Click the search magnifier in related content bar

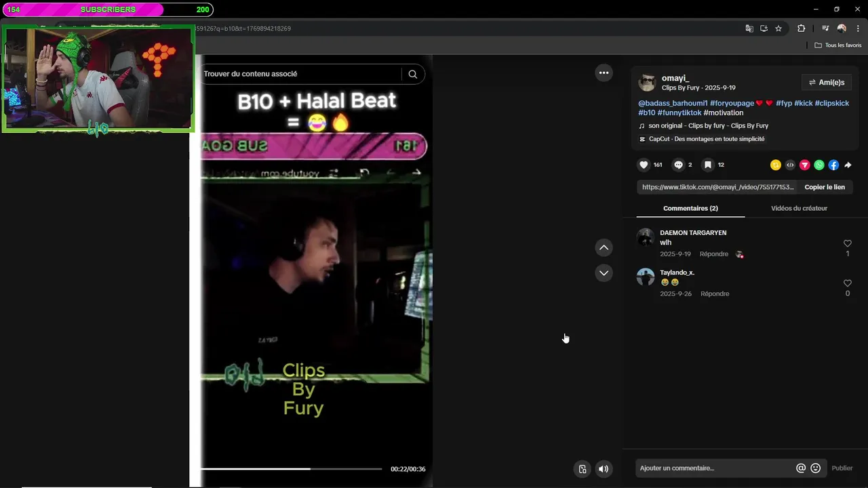(x=412, y=74)
